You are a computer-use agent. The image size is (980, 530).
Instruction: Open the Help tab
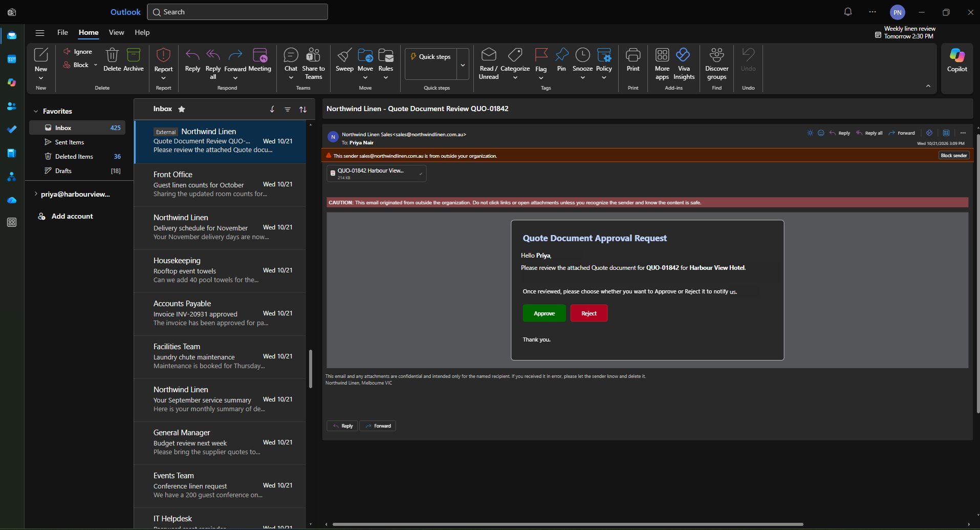(142, 32)
